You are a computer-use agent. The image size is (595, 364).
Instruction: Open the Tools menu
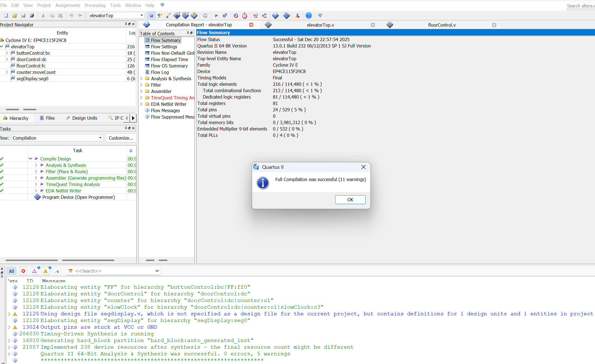pos(115,5)
